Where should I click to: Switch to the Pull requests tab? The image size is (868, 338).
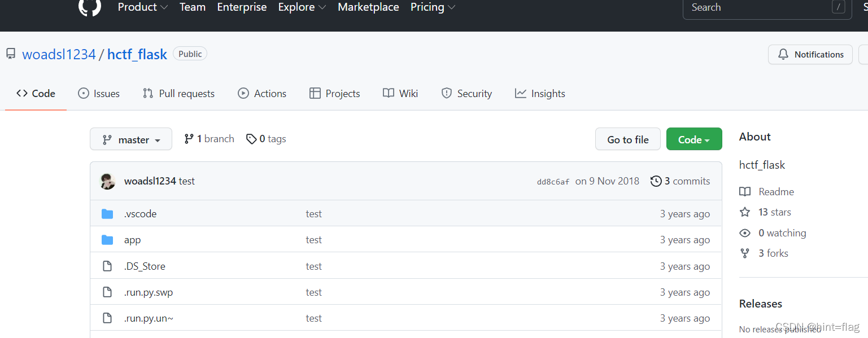(178, 94)
